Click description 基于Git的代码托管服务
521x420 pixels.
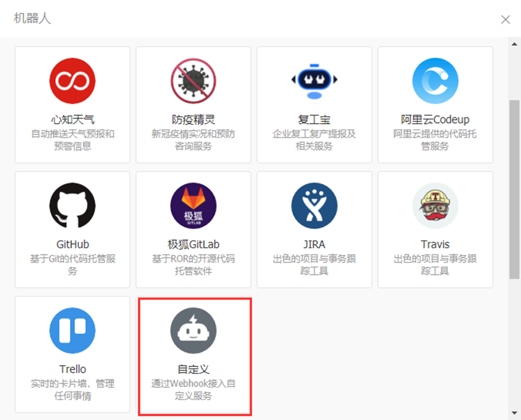(x=72, y=265)
